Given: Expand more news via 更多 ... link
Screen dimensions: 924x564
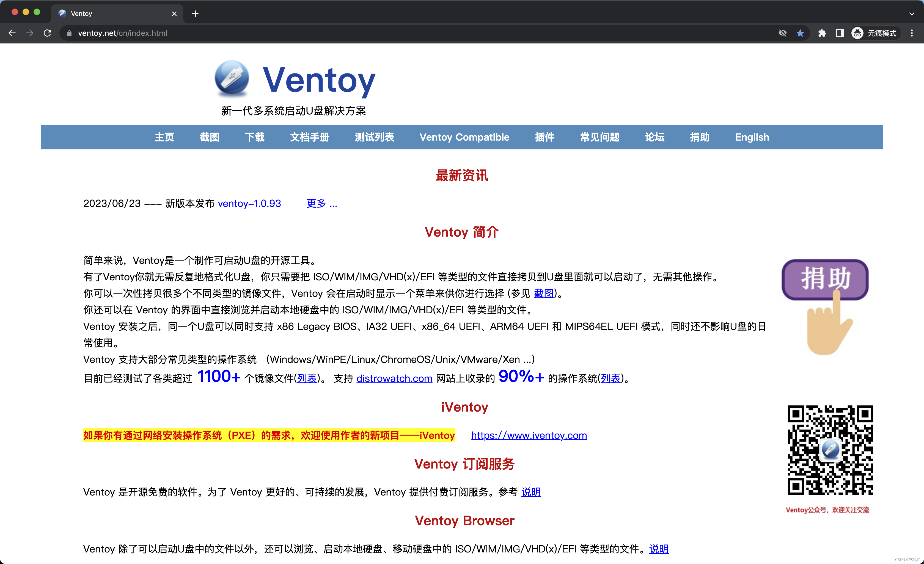Looking at the screenshot, I should [321, 204].
